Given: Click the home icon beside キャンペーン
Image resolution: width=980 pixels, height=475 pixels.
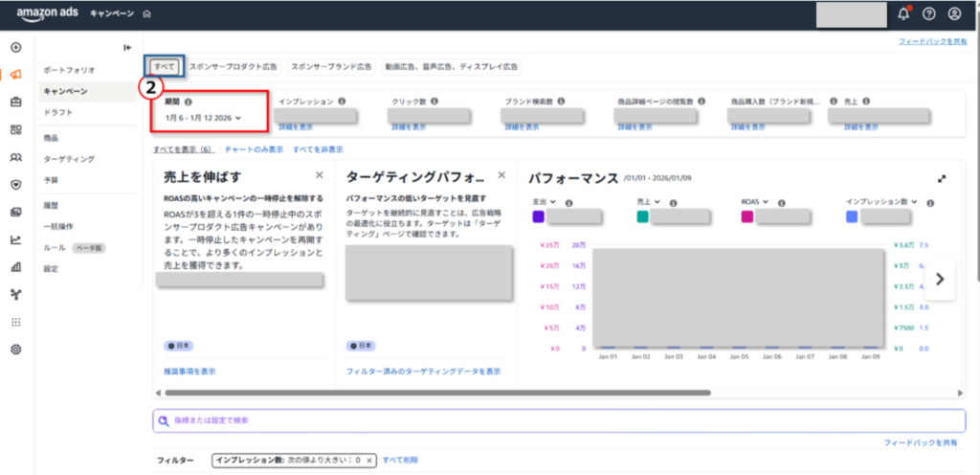Looking at the screenshot, I should (x=146, y=14).
